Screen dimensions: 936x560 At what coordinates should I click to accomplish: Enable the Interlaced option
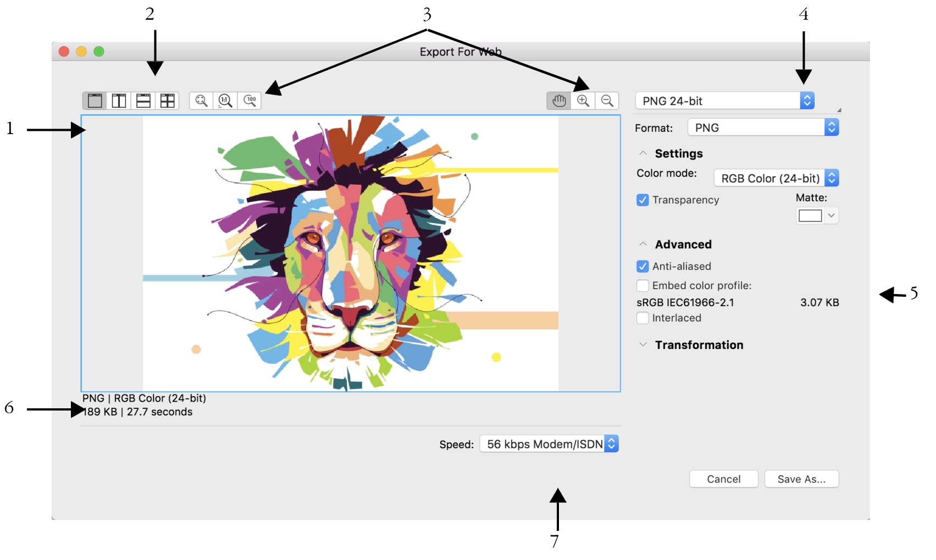pyautogui.click(x=643, y=318)
